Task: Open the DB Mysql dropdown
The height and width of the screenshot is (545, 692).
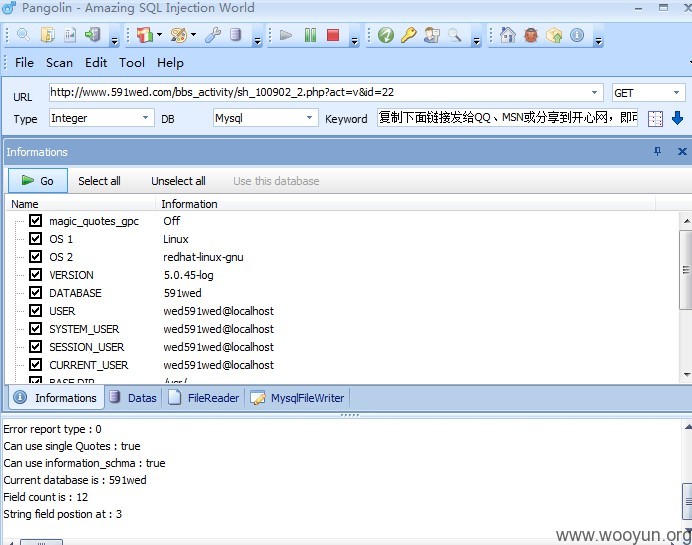Action: pos(309,118)
